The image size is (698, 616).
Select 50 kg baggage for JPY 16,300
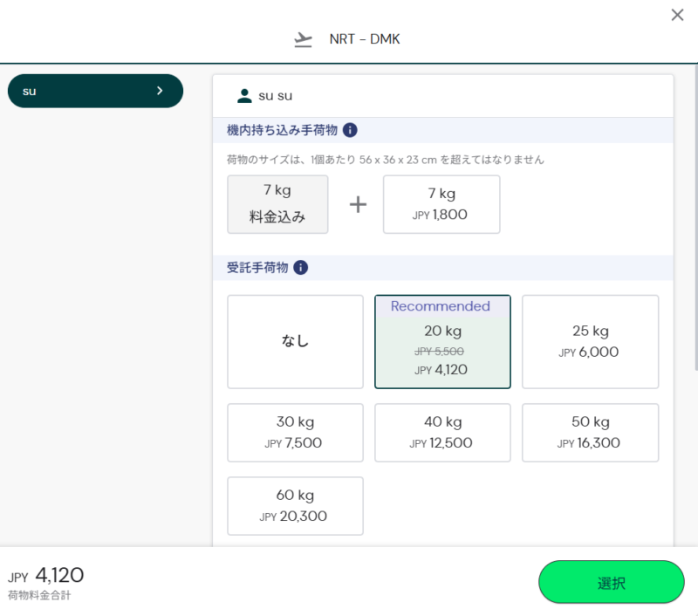coord(590,433)
